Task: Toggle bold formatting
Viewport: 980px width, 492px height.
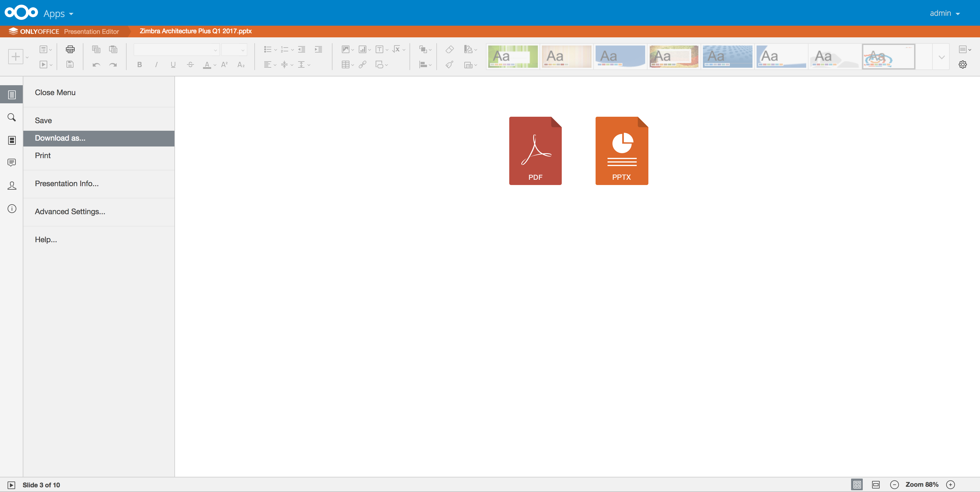Action: coord(140,65)
